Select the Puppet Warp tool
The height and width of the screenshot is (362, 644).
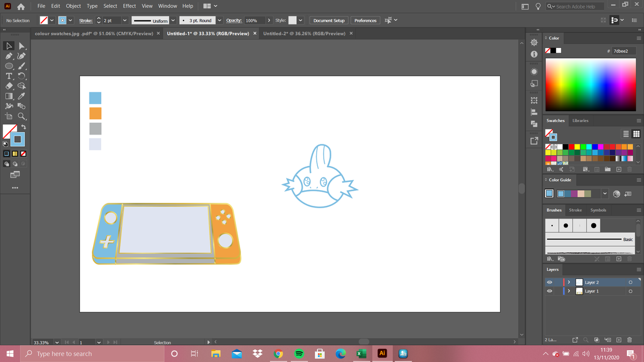(x=9, y=106)
